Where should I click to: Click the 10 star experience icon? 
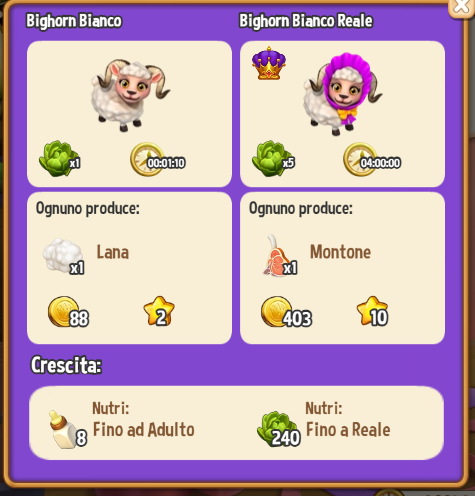tap(372, 311)
